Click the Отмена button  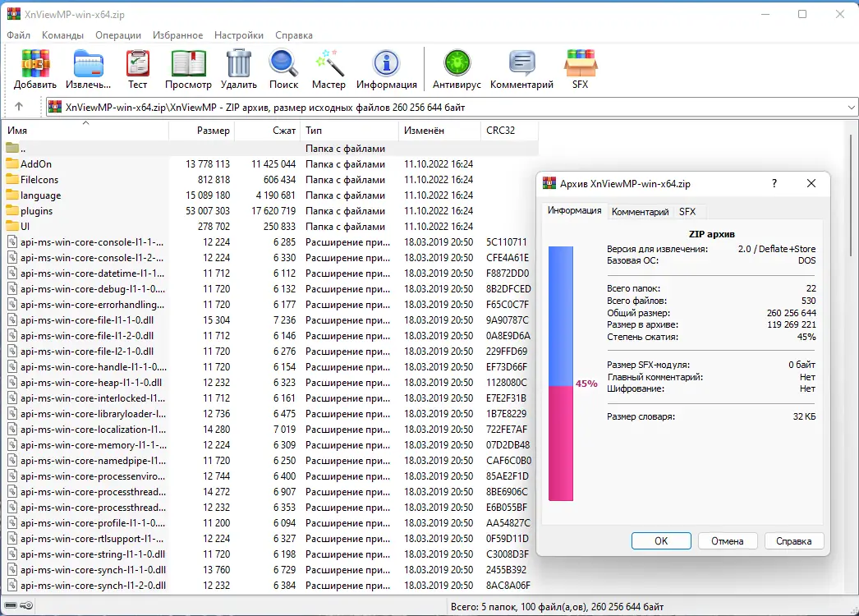tap(728, 541)
